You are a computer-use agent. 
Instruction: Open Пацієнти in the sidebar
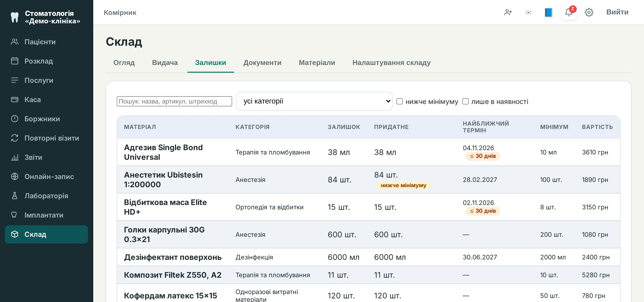pos(46,42)
